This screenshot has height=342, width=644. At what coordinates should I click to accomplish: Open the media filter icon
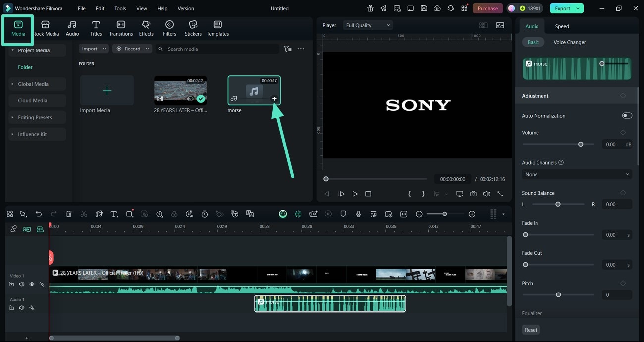point(287,49)
